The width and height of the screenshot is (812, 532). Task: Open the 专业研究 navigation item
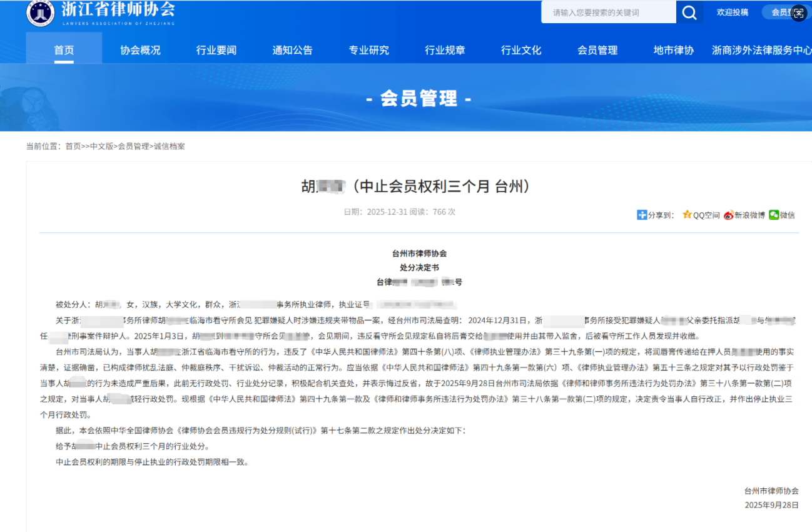coord(369,50)
